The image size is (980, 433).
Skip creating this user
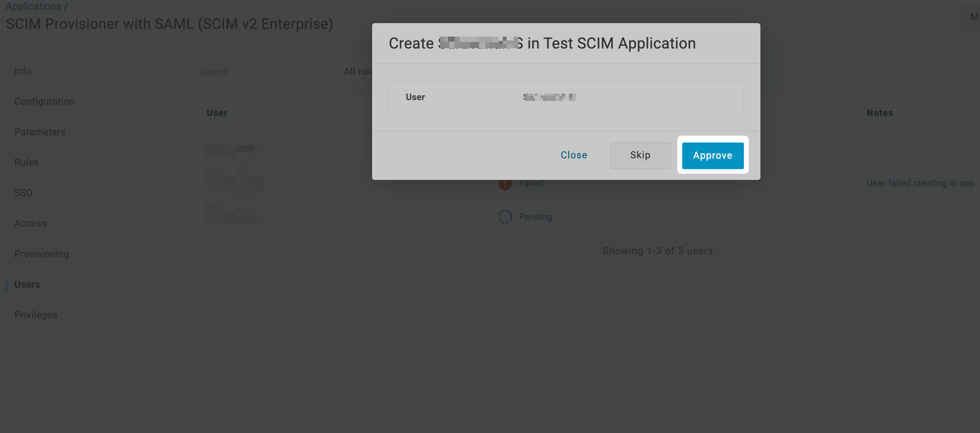coord(640,155)
